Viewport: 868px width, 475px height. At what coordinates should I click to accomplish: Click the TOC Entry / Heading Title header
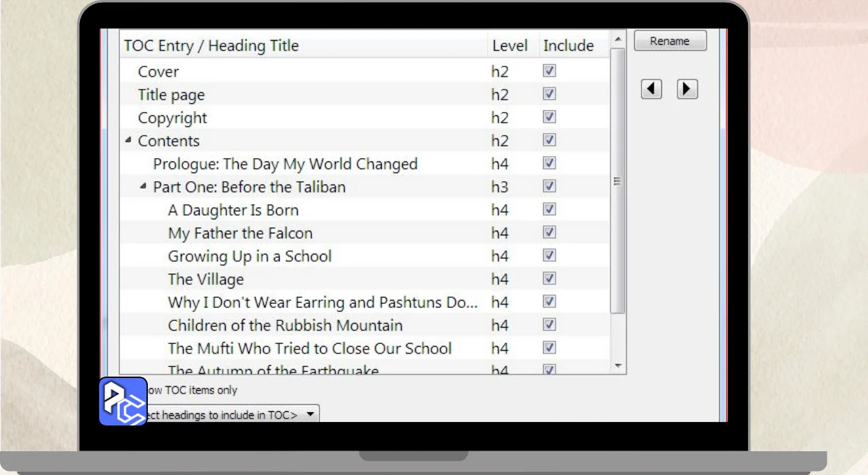(x=211, y=45)
